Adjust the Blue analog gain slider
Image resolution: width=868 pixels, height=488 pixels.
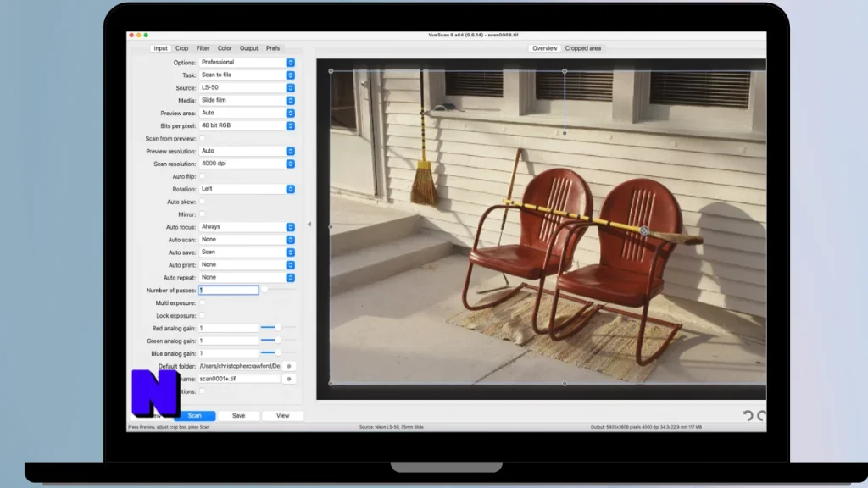point(278,353)
